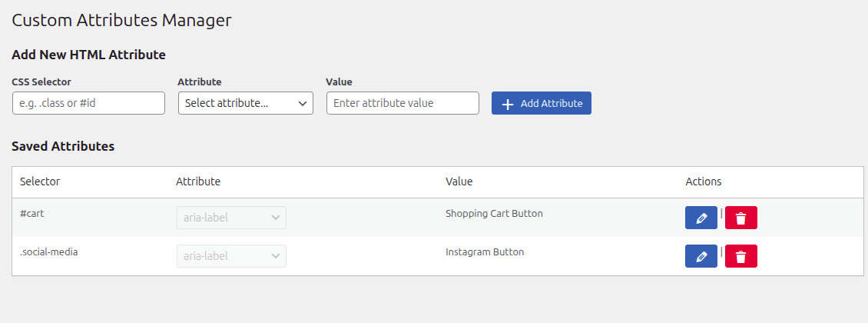Focus the CSS Selector input field
Viewport: 868px width, 323px height.
[88, 103]
